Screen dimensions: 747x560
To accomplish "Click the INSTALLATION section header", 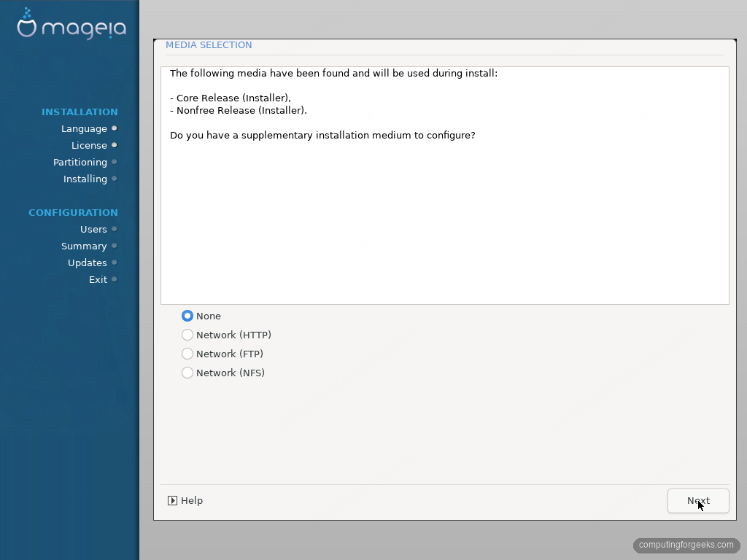I will click(80, 112).
